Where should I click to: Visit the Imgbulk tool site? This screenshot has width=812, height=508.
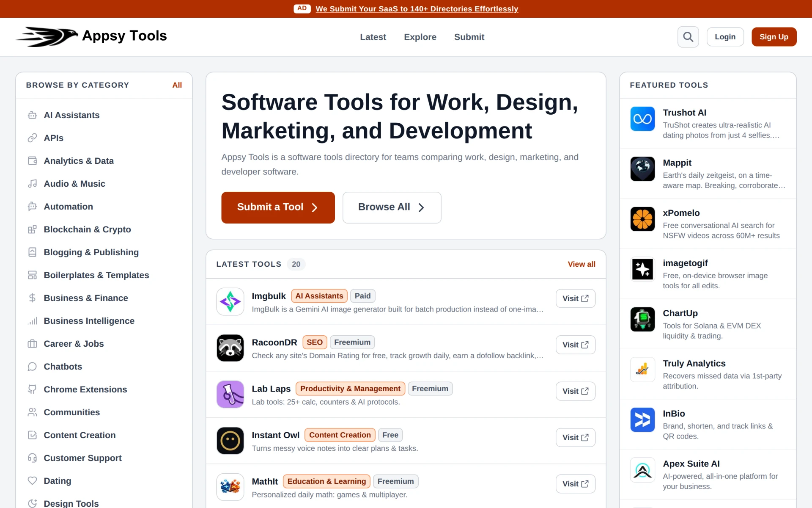pos(576,298)
